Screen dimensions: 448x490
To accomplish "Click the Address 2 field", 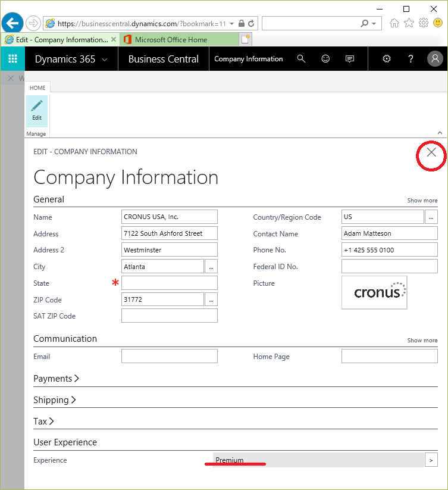I will tap(169, 250).
